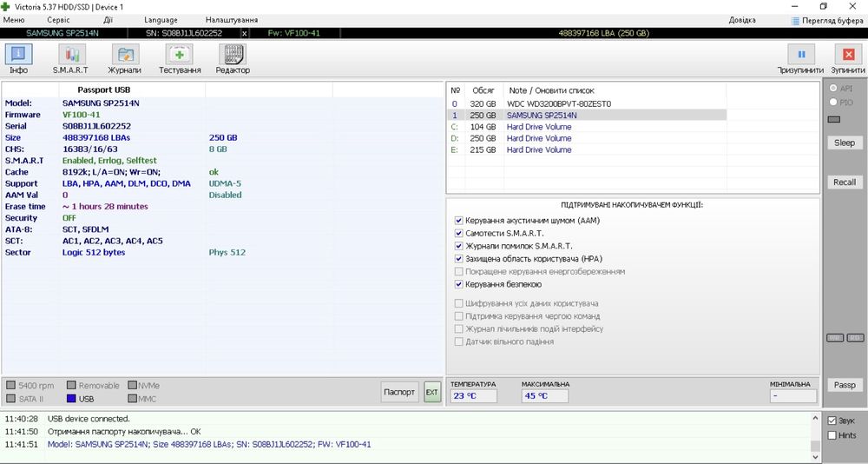Enable the Hints checkbox
The width and height of the screenshot is (868, 464).
click(832, 435)
